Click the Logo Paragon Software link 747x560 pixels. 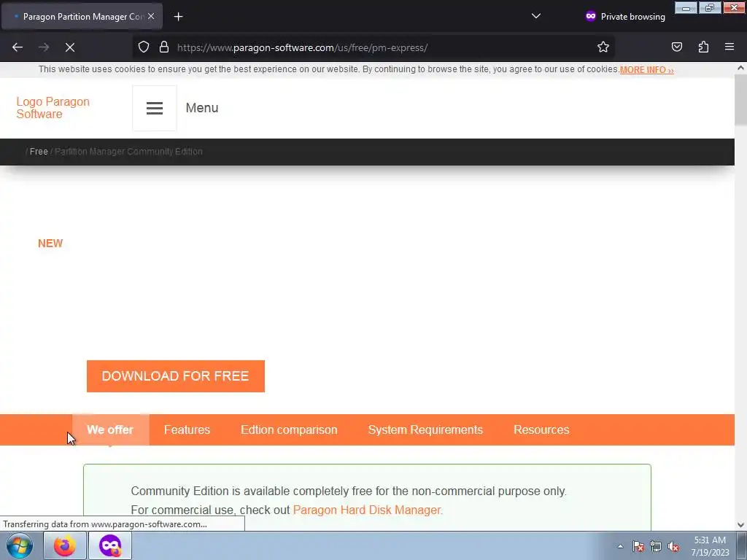pos(53,108)
